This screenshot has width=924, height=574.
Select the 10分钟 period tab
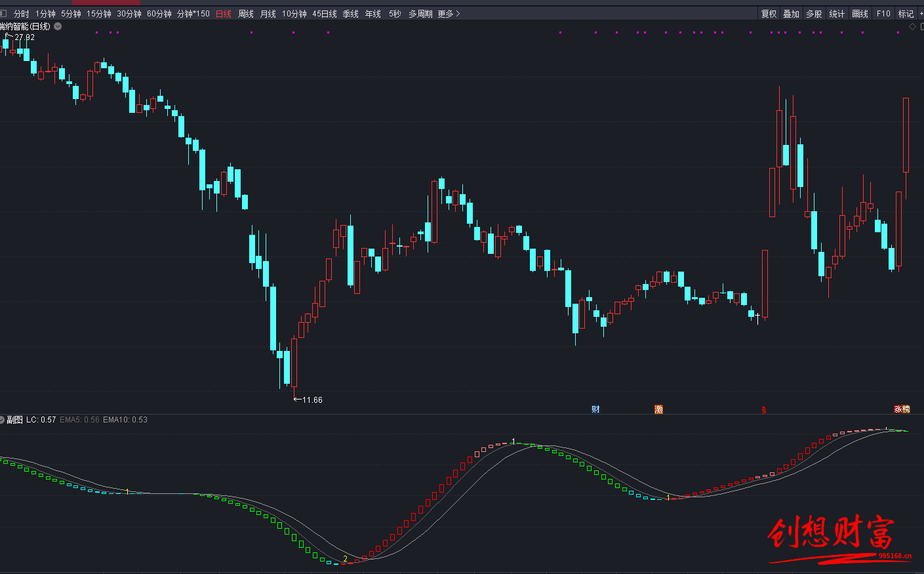pos(294,14)
